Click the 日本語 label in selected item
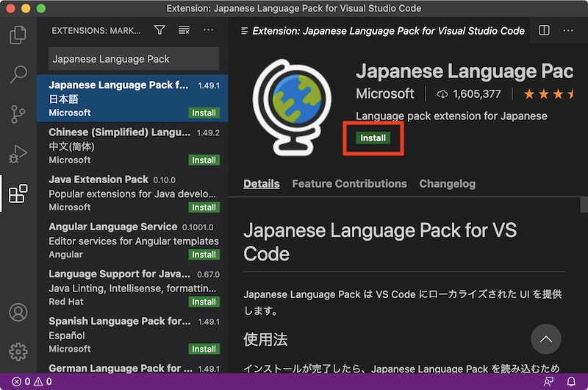The height and width of the screenshot is (390, 588). [63, 99]
